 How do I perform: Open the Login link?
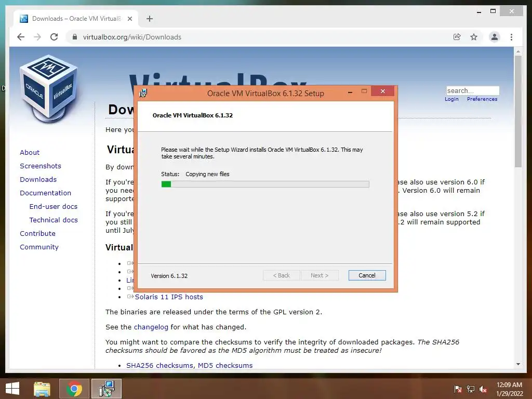(x=451, y=99)
